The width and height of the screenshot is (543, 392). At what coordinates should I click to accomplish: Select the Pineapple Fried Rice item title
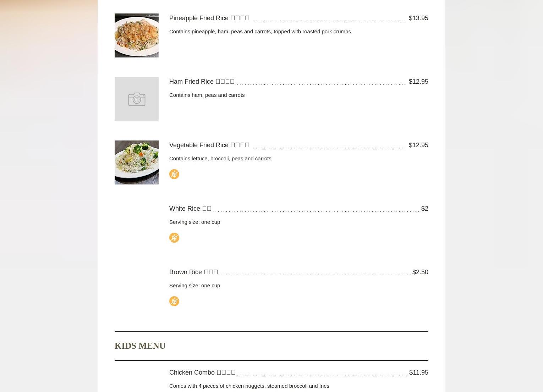(209, 18)
